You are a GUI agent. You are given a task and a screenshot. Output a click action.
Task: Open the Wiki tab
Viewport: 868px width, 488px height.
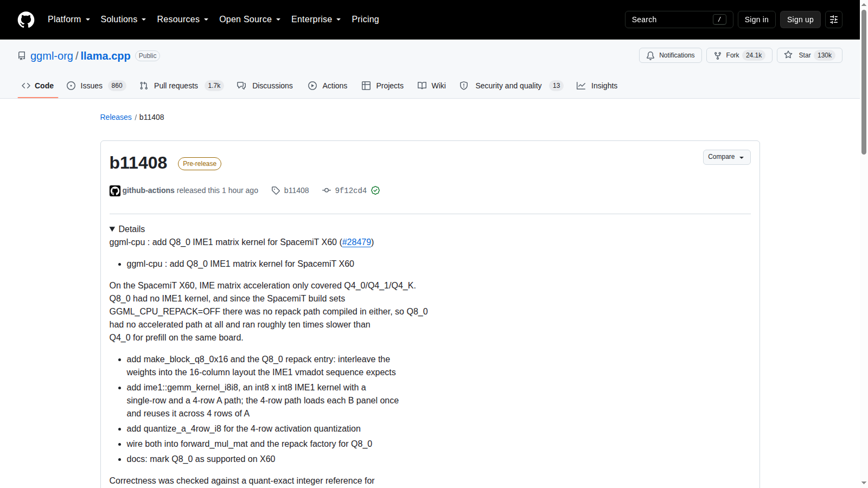point(432,86)
